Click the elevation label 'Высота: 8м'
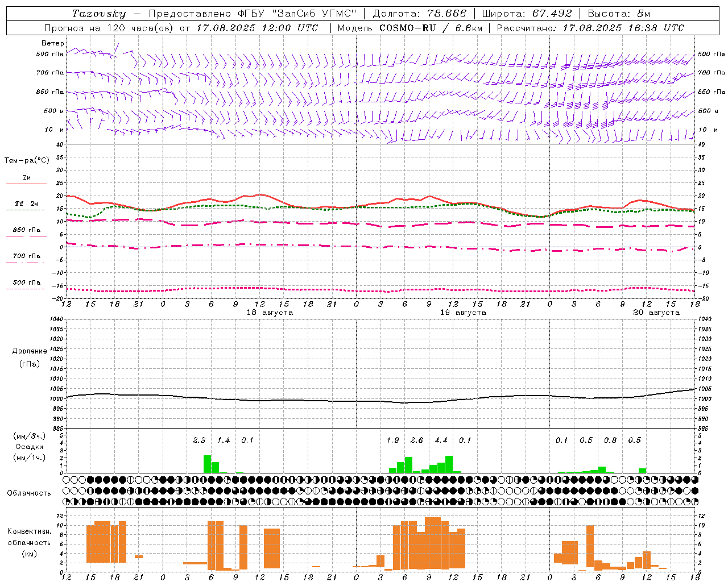This screenshot has width=728, height=582. click(619, 14)
